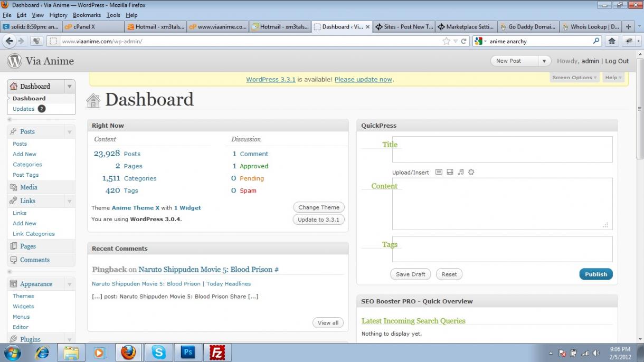This screenshot has height=362, width=644.
Task: Open Widgets under Appearance
Action: tap(23, 307)
